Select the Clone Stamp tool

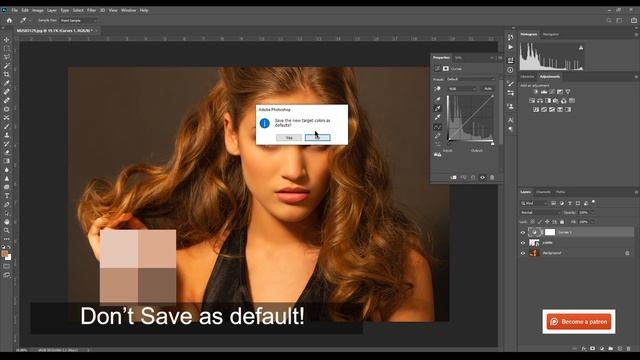7,135
